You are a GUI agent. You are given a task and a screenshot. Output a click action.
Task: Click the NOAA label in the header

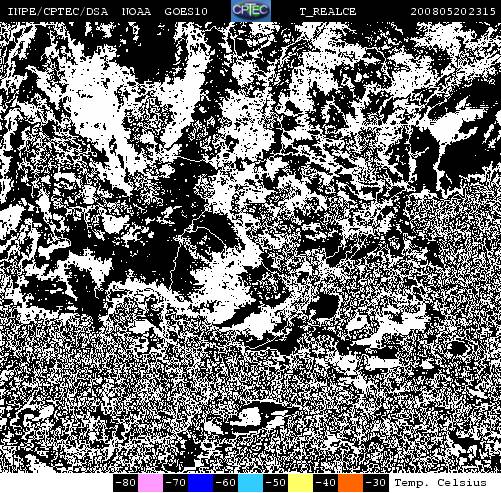point(136,12)
